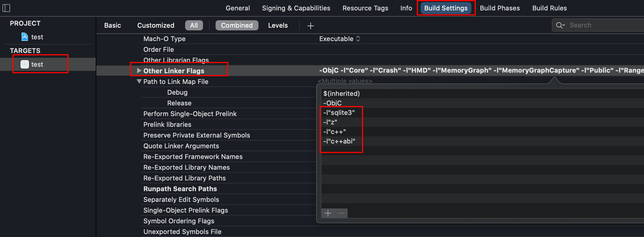644x237 pixels.
Task: Remove linker flag with the minus button
Action: click(341, 213)
